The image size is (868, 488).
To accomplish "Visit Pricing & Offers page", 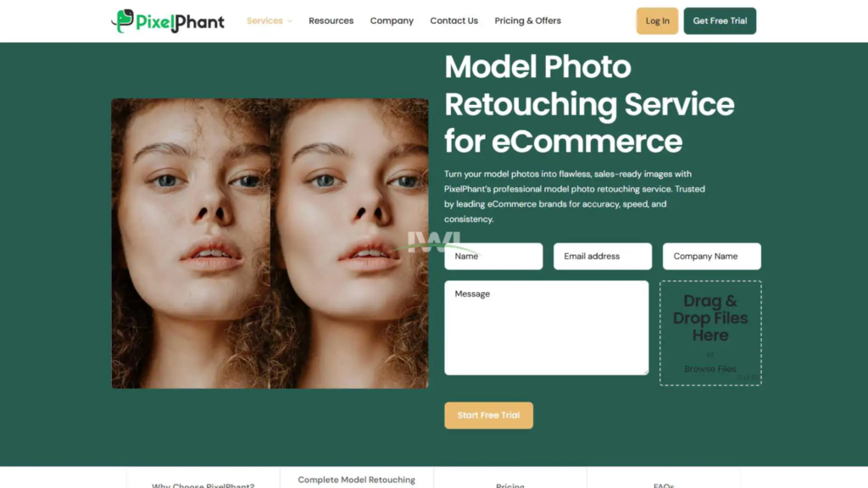I will pos(527,20).
